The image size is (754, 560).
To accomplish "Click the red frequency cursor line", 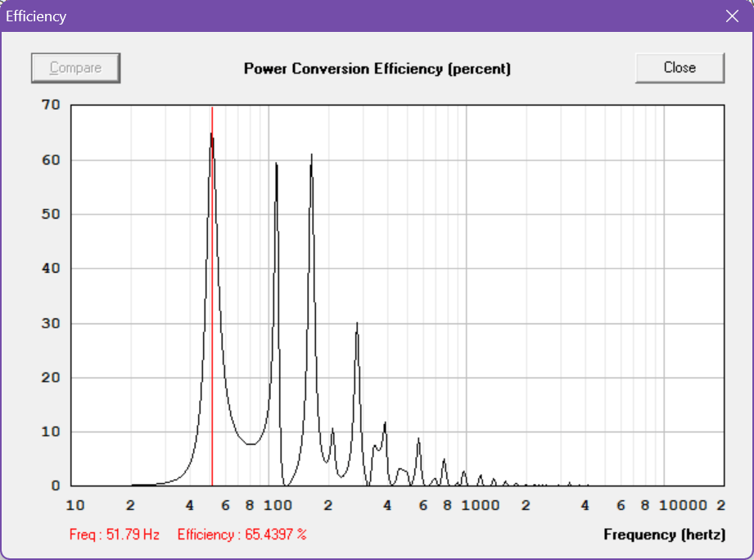I will [x=212, y=296].
